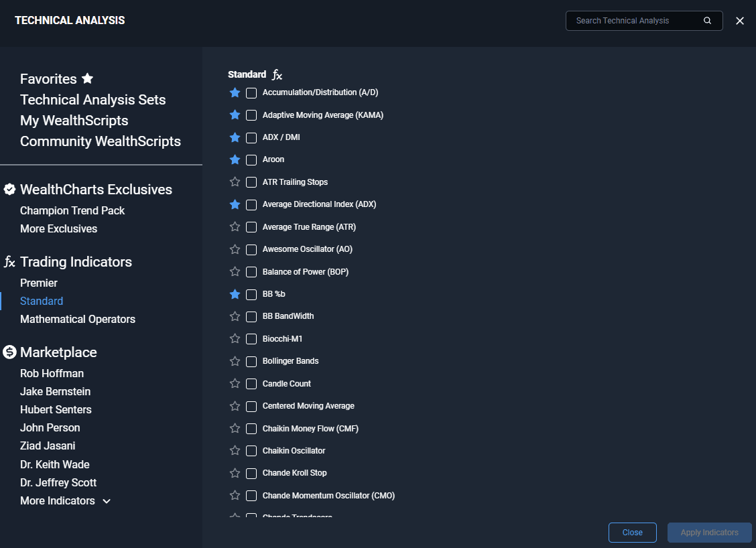The image size is (756, 548).
Task: Tick the Bollinger Bands checkbox
Action: [251, 362]
